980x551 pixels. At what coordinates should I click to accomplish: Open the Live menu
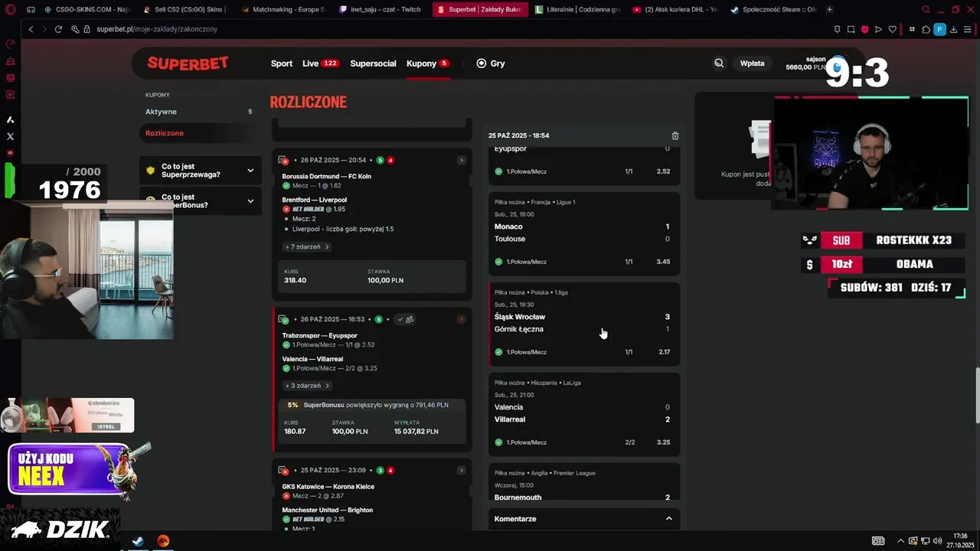320,64
